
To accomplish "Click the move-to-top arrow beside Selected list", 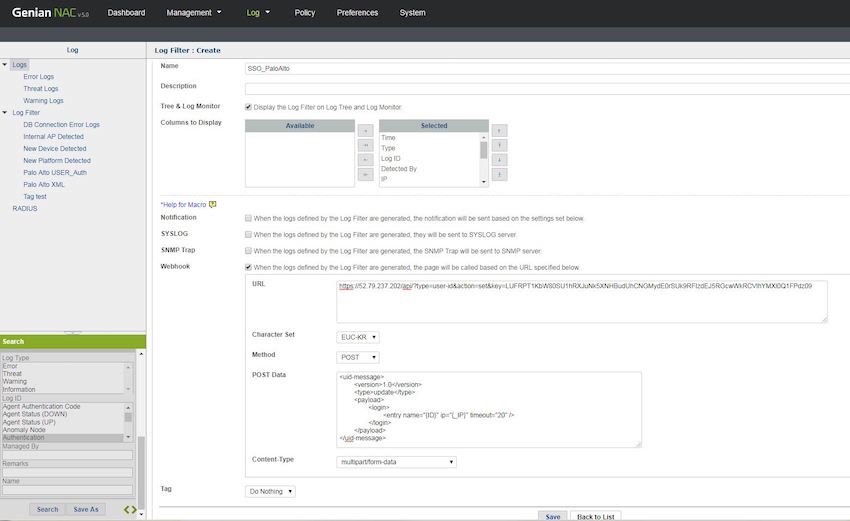I will pos(499,131).
